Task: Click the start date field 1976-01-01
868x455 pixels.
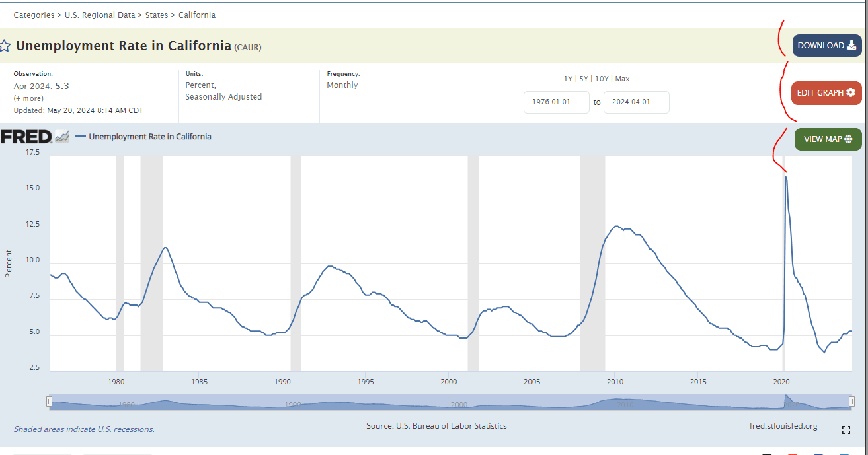Action: tap(556, 102)
